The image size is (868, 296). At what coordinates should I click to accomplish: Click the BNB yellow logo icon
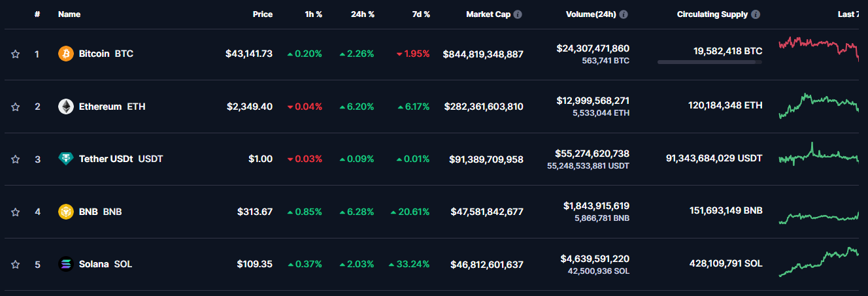pos(66,212)
